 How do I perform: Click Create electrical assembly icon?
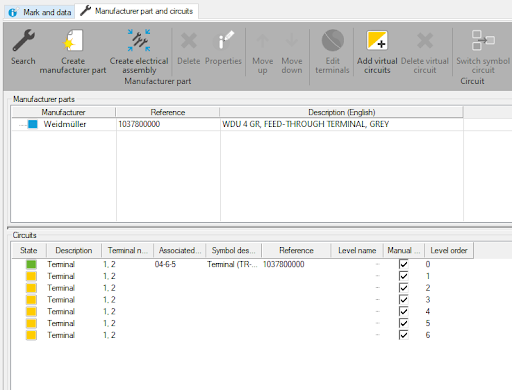tap(139, 40)
